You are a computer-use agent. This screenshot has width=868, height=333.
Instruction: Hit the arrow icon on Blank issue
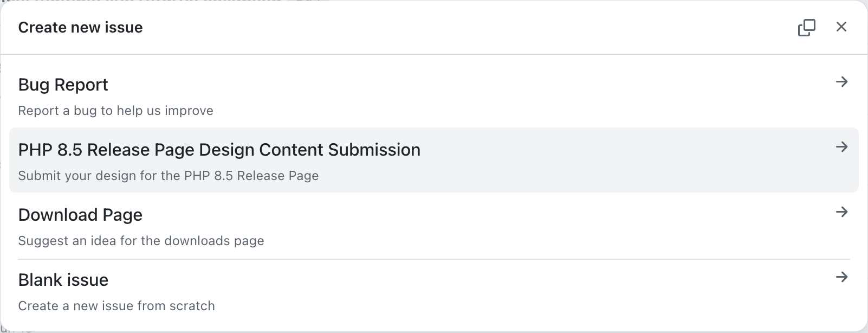click(841, 277)
